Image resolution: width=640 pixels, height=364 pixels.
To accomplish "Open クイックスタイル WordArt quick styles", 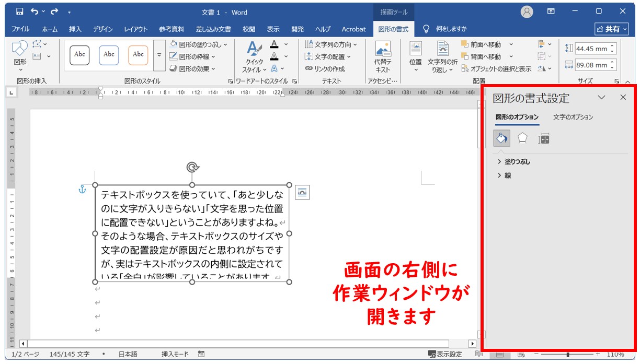I will coord(255,56).
